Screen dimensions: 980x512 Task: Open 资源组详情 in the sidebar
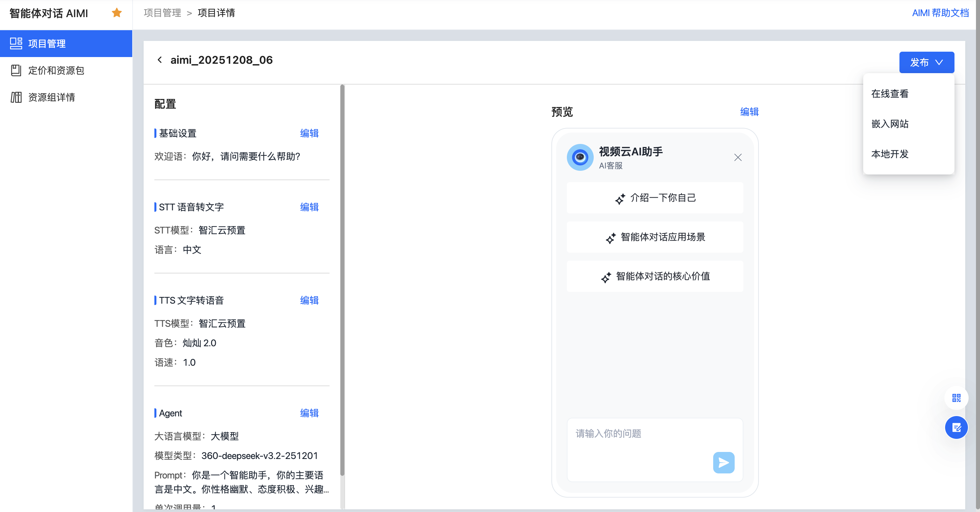tap(51, 97)
